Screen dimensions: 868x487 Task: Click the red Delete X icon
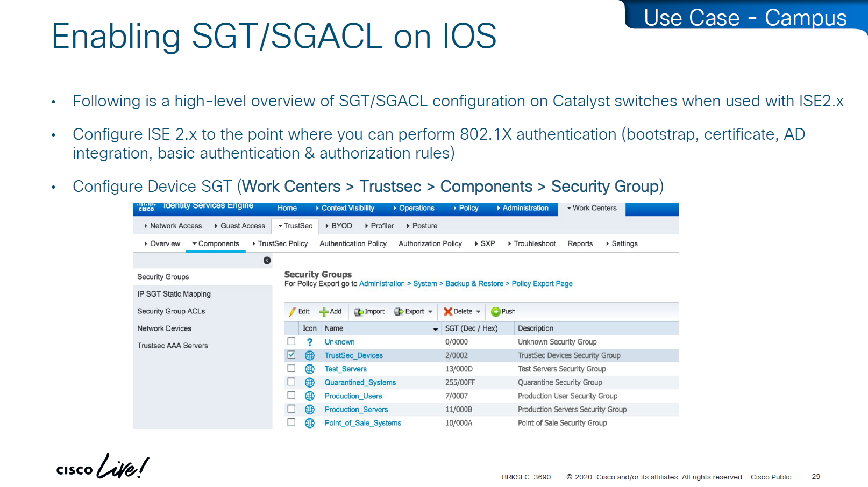[x=447, y=312]
